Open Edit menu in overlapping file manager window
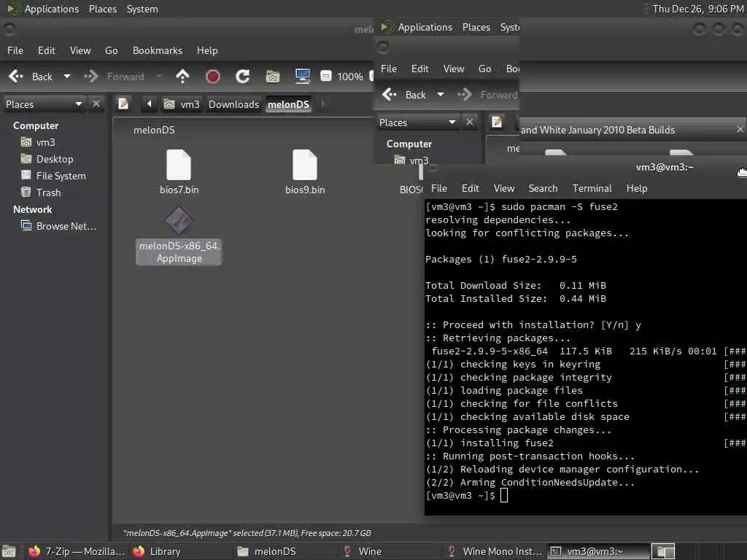The width and height of the screenshot is (747, 560). [419, 69]
